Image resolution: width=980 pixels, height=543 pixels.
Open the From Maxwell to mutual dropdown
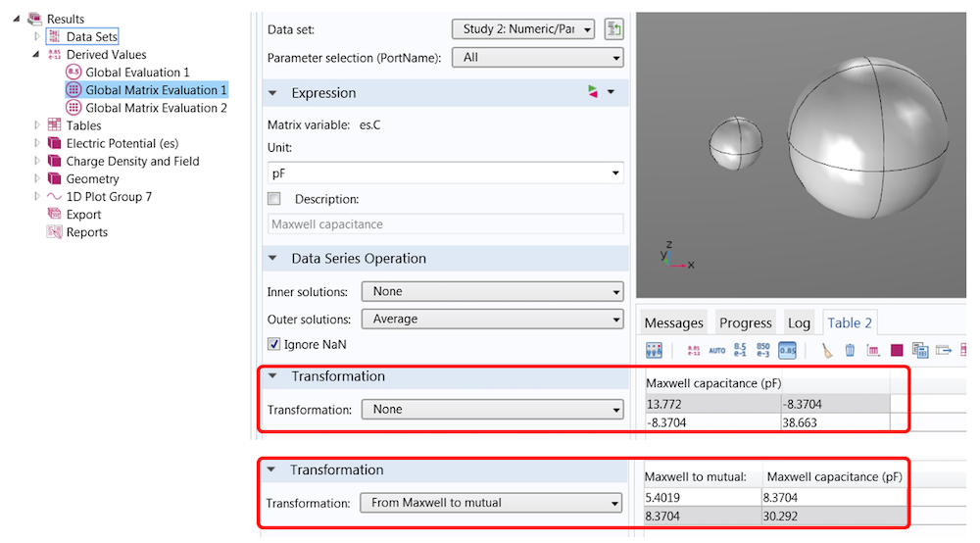(x=491, y=503)
